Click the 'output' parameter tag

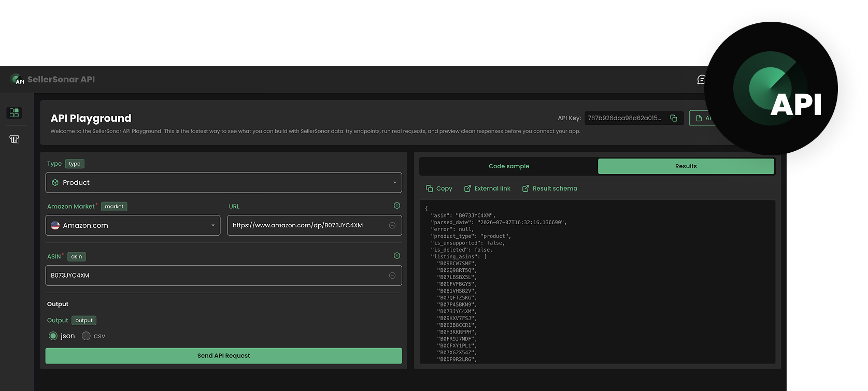pos(84,320)
